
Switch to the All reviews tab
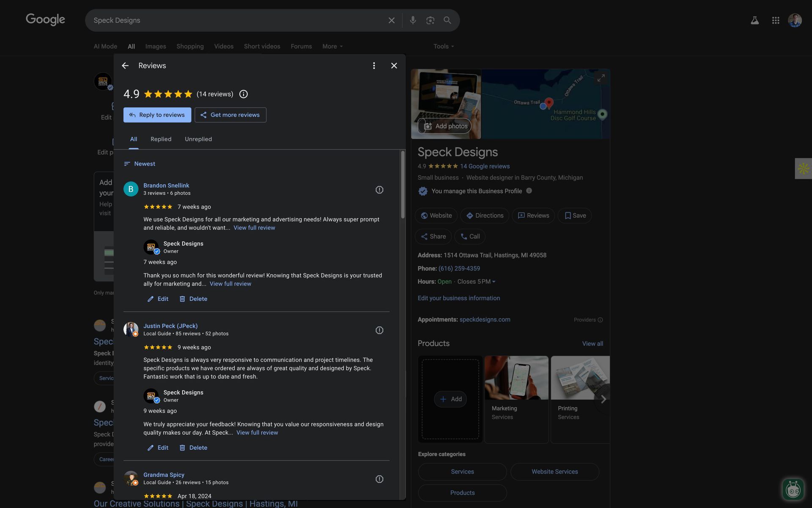pos(134,139)
